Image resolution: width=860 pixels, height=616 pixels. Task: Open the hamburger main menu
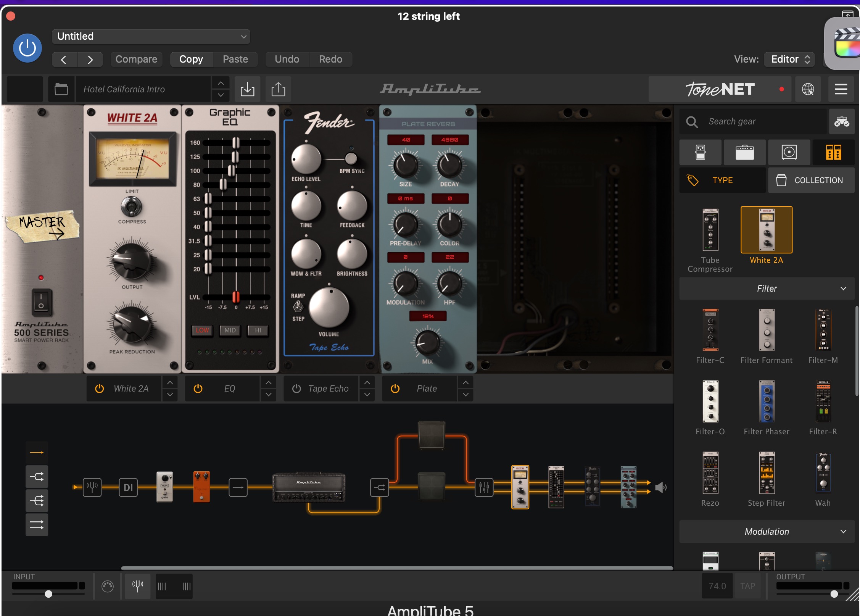coord(841,89)
